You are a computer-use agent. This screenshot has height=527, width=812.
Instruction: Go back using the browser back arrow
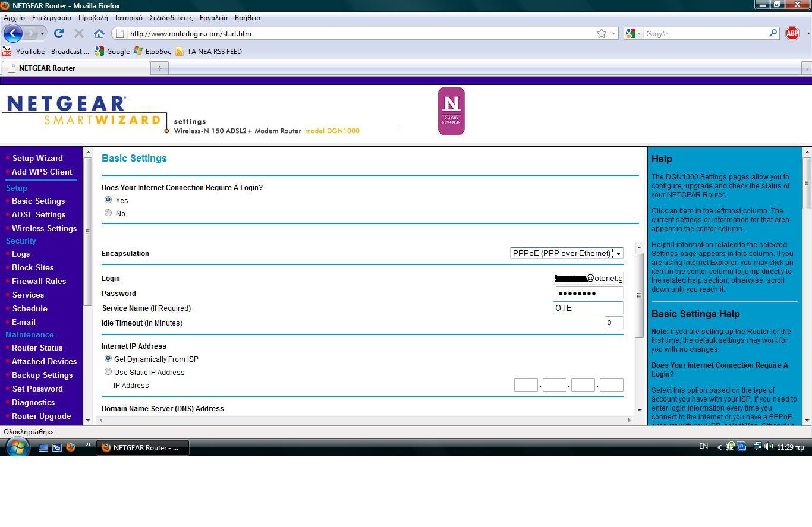pos(13,33)
